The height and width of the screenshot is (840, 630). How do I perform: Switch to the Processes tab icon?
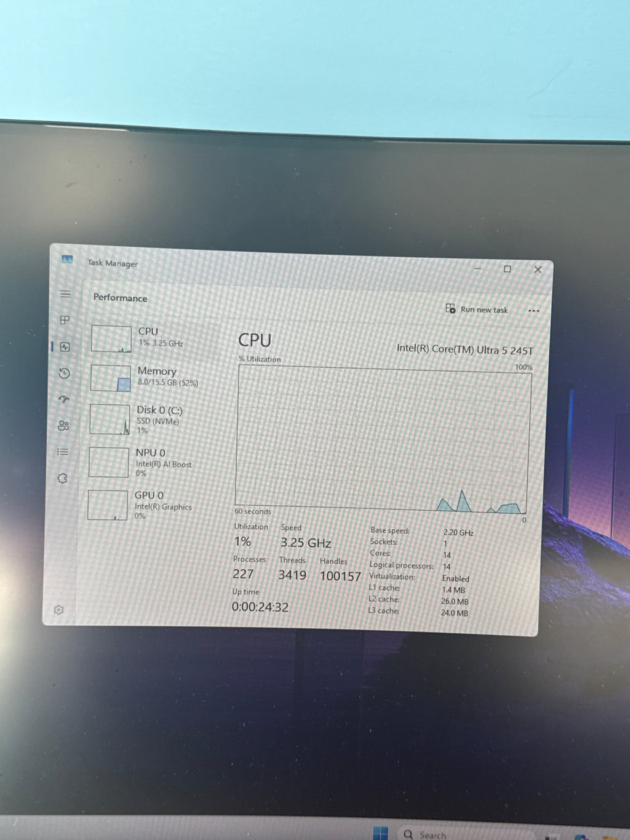65,320
